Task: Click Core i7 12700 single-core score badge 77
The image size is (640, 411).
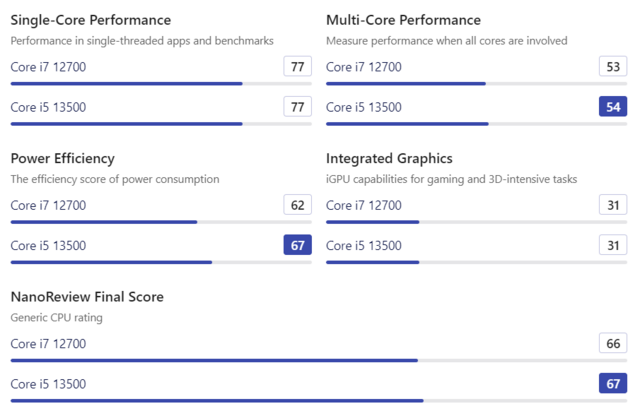Action: pos(297,67)
